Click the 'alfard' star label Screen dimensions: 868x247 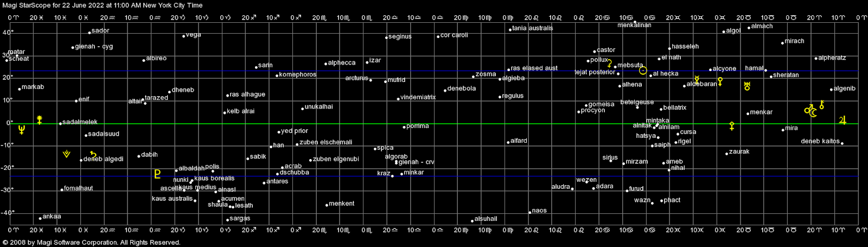coord(519,141)
